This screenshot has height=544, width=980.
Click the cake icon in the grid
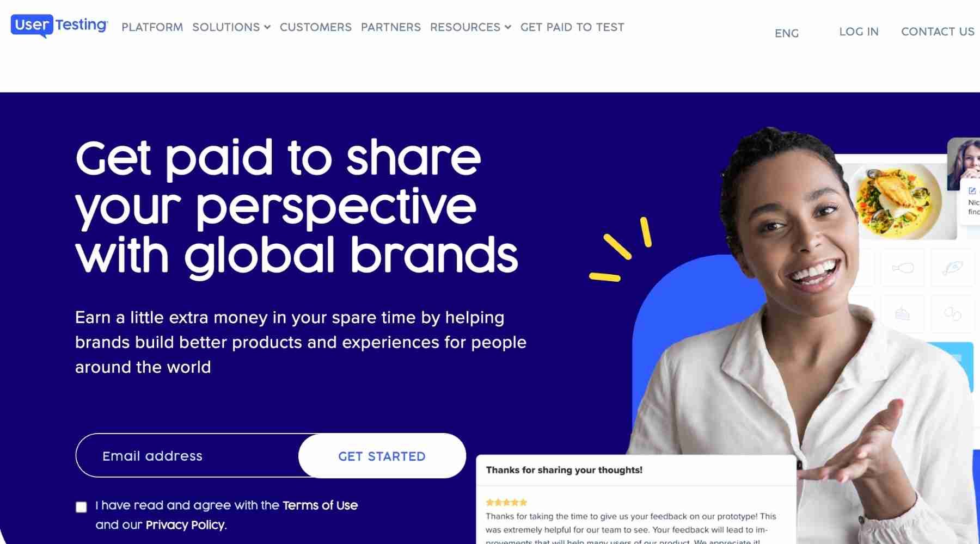point(902,314)
